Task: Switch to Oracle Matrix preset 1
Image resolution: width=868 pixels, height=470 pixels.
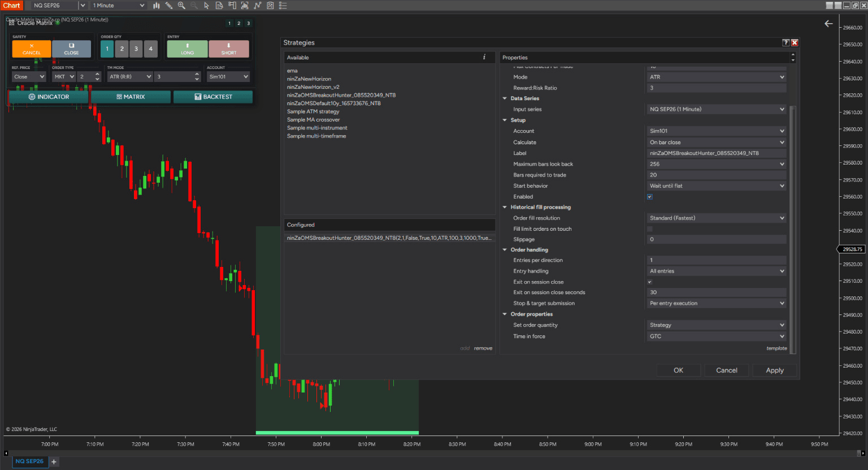Action: (229, 24)
